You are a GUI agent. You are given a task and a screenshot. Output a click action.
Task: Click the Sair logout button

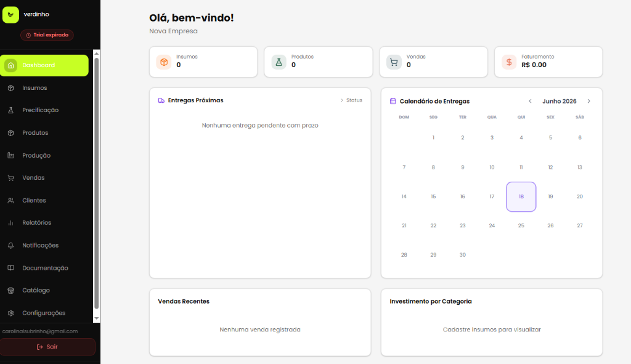coord(47,347)
